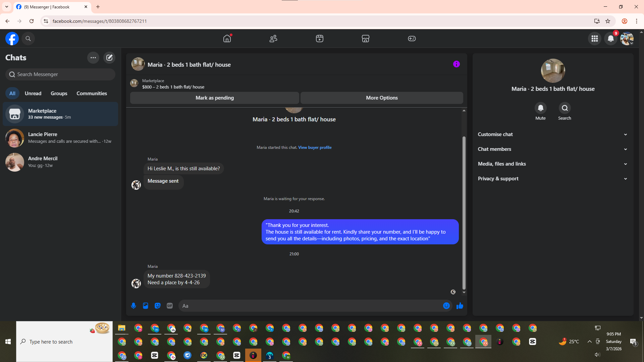This screenshot has width=644, height=362.
Task: Open the Gaming controller icon
Action: click(412, 39)
